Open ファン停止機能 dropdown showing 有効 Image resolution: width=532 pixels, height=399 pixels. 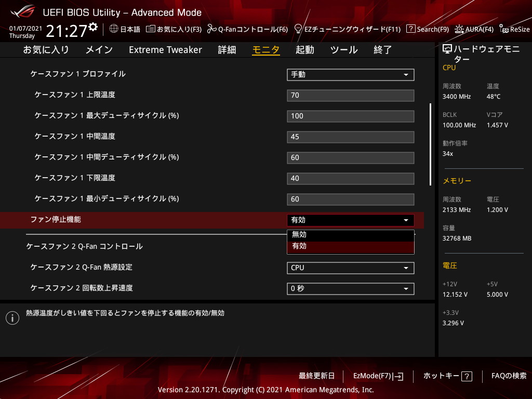(351, 220)
